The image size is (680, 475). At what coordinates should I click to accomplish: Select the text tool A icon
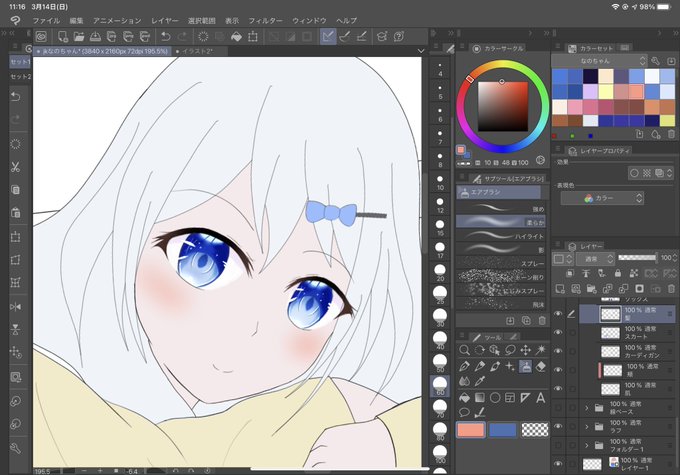pyautogui.click(x=541, y=397)
